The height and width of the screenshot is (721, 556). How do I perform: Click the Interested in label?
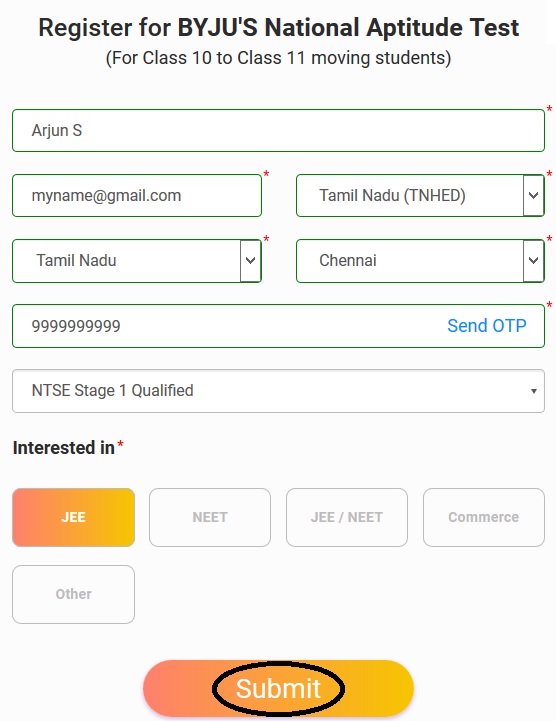click(x=64, y=447)
